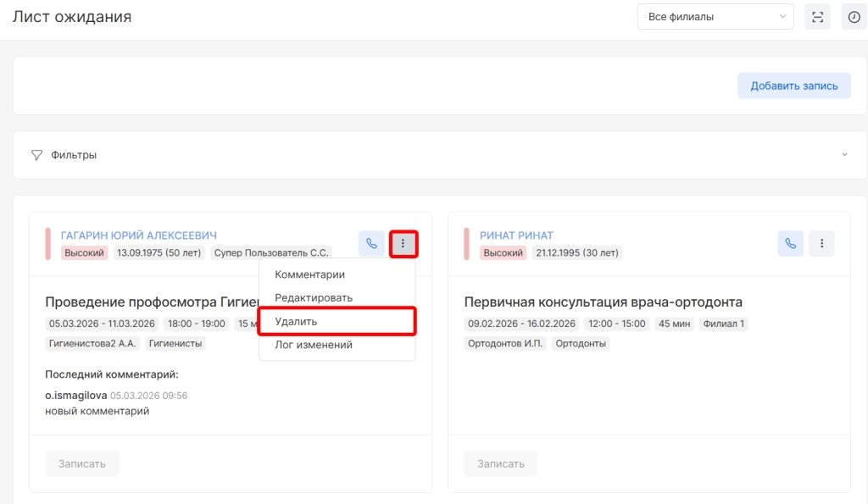
Task: Open the clock history icon in the header
Action: [x=854, y=17]
